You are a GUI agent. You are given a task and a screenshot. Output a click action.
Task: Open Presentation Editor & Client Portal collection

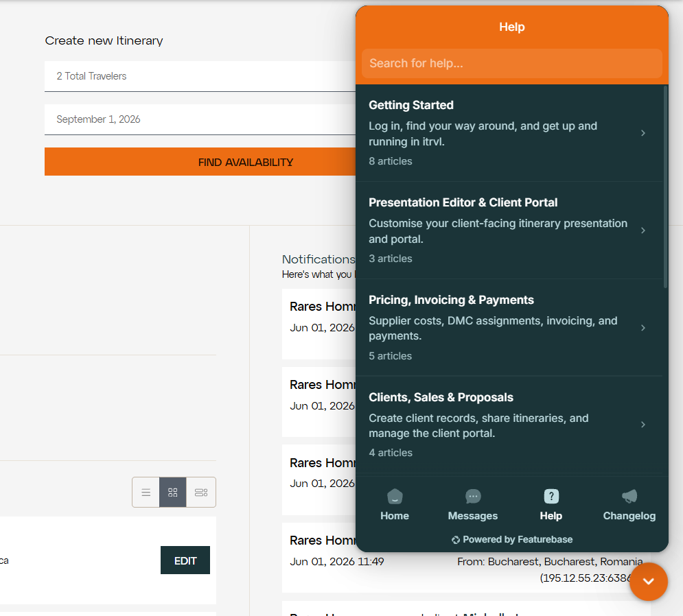(509, 230)
